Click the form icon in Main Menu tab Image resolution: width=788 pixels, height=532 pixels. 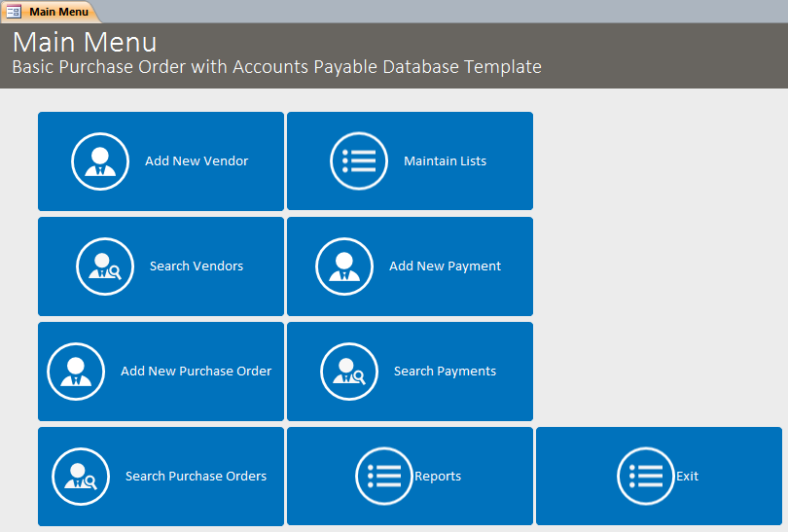(14, 11)
